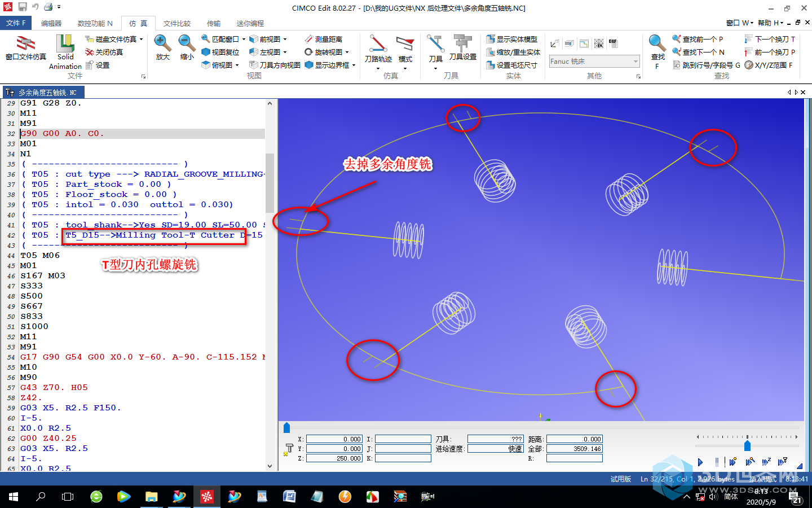Click the DXF export icon
The height and width of the screenshot is (508, 812).
coord(613,43)
